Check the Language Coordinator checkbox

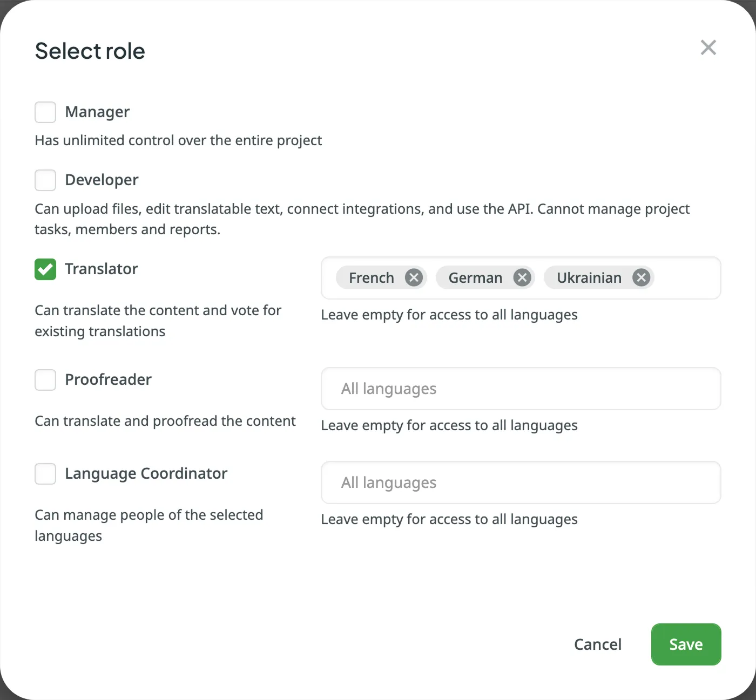45,473
